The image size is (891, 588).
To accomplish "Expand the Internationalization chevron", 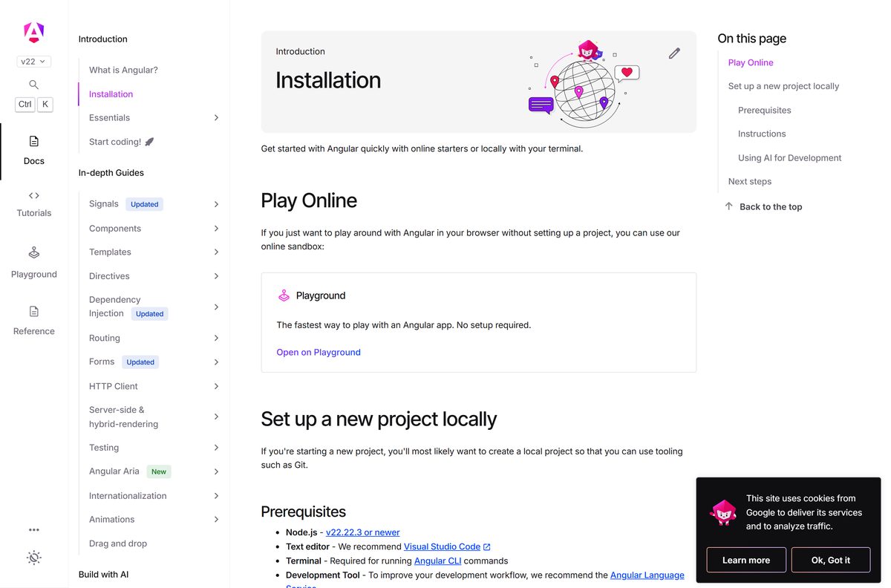I will tap(216, 496).
